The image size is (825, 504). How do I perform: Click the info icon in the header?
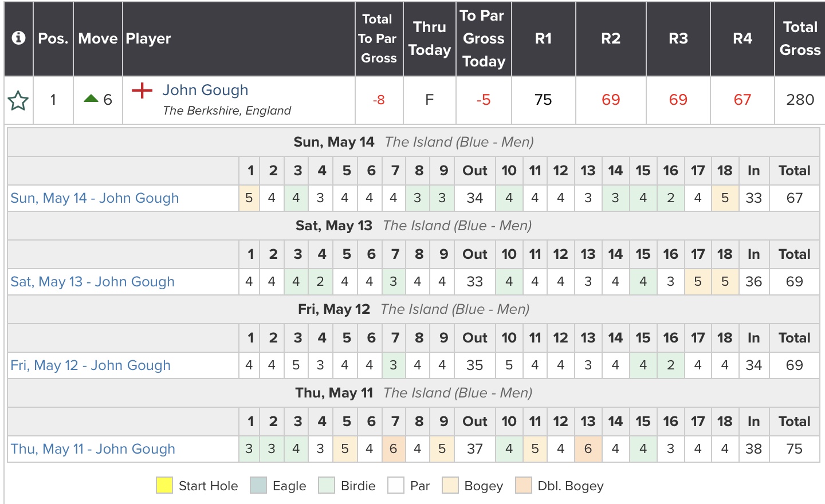18,38
